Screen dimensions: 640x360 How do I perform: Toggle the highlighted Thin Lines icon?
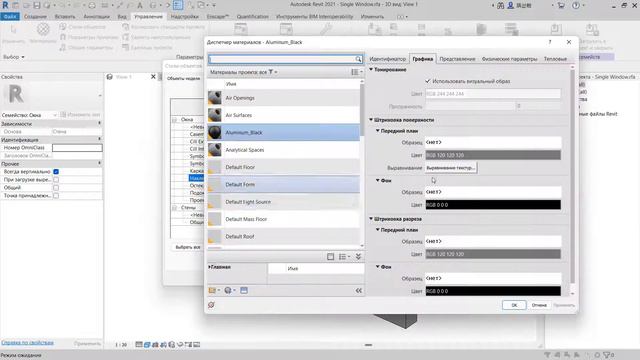[x=178, y=5]
